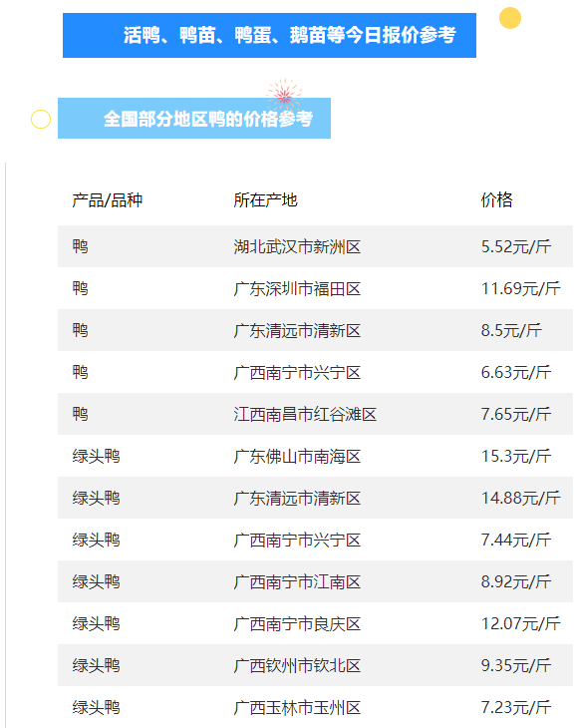576x728 pixels.
Task: Click the hollow yellow circle icon
Action: 41,120
